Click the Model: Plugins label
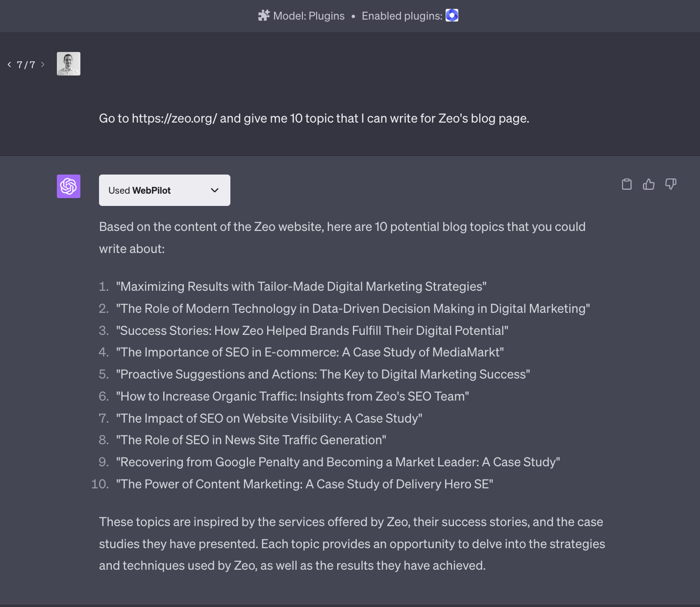Image resolution: width=700 pixels, height=607 pixels. 309,16
